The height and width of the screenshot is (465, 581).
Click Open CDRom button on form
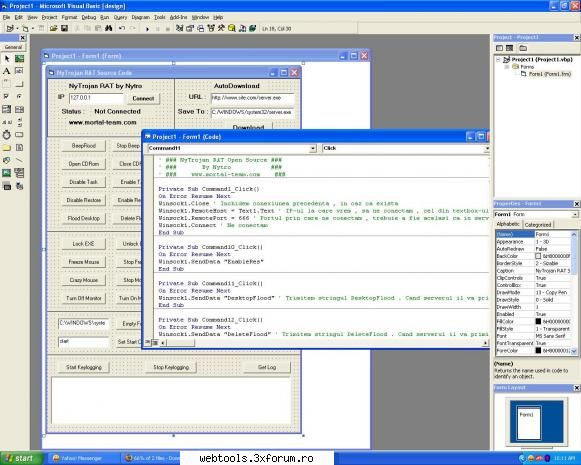click(x=84, y=164)
